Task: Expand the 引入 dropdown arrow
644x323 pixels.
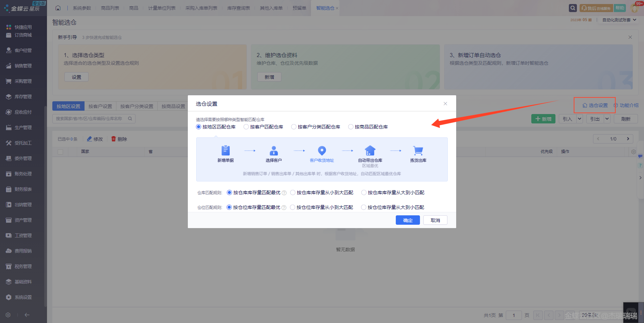Action: 579,119
